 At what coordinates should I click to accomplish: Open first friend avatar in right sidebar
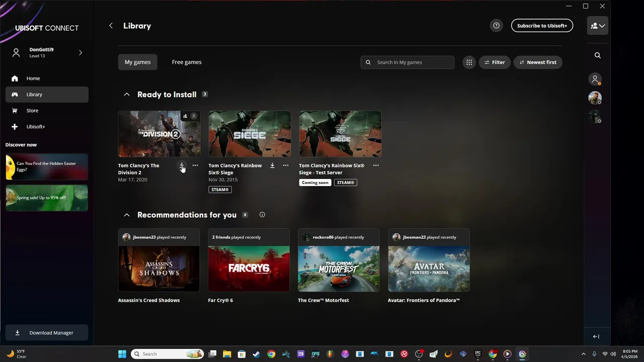pyautogui.click(x=595, y=79)
